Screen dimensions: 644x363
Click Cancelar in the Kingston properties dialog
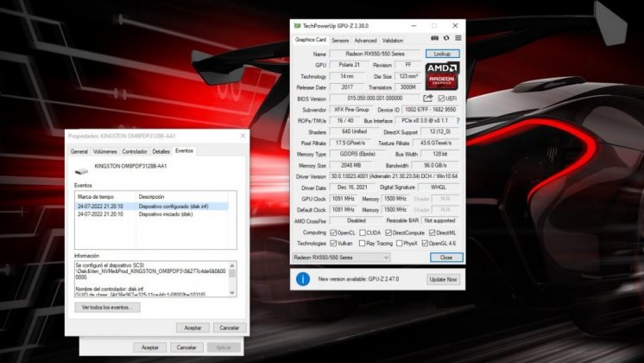point(229,328)
